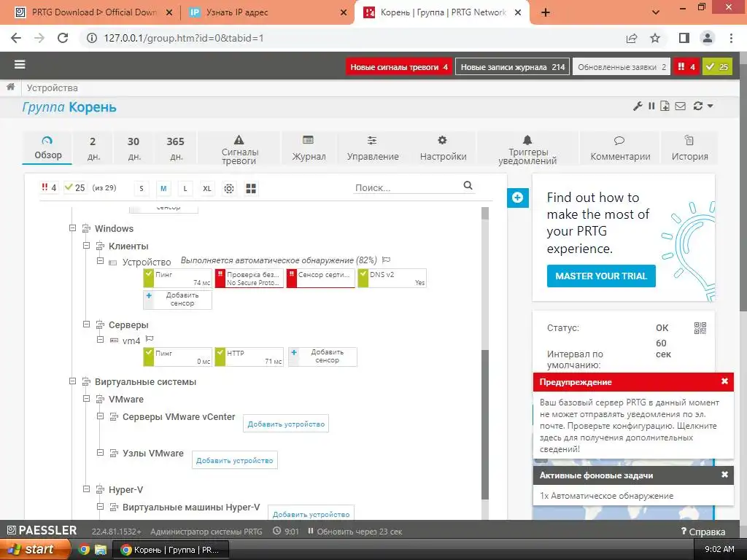Screen dimensions: 747x560
Task: Open the DNS v2 sensor
Action: point(392,278)
